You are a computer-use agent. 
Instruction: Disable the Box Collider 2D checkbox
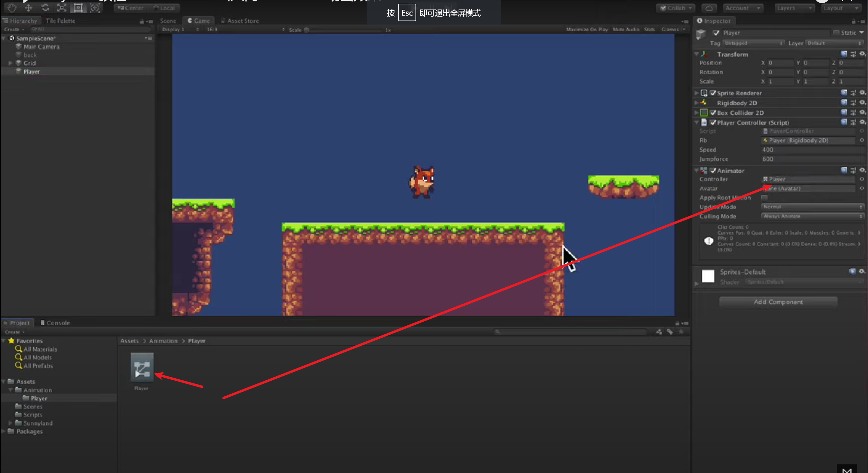click(713, 113)
